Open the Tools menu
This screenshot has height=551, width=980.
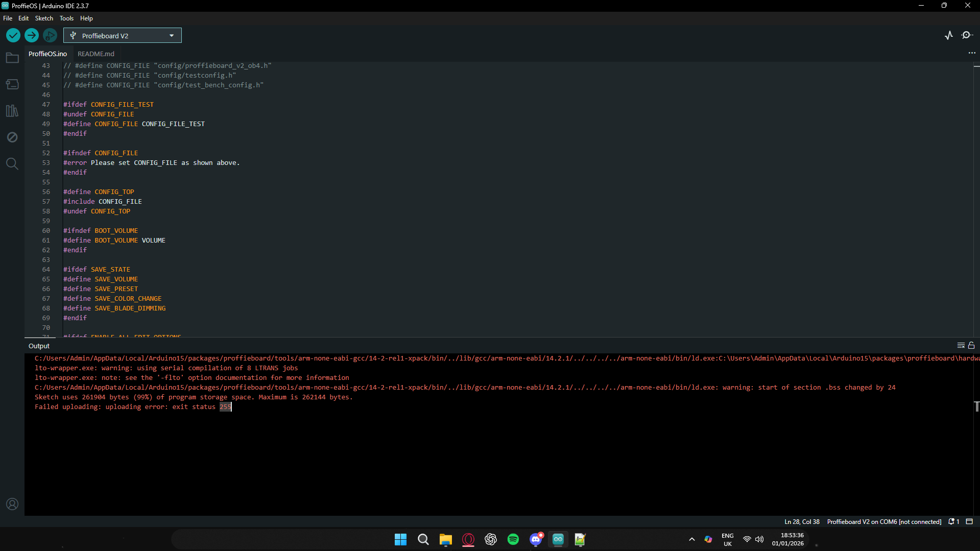[66, 18]
